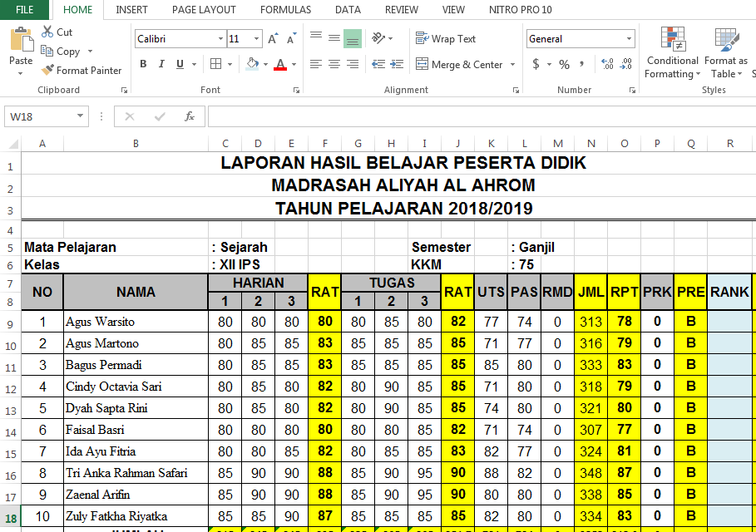Align text to the right
The image size is (756, 532).
[x=353, y=64]
